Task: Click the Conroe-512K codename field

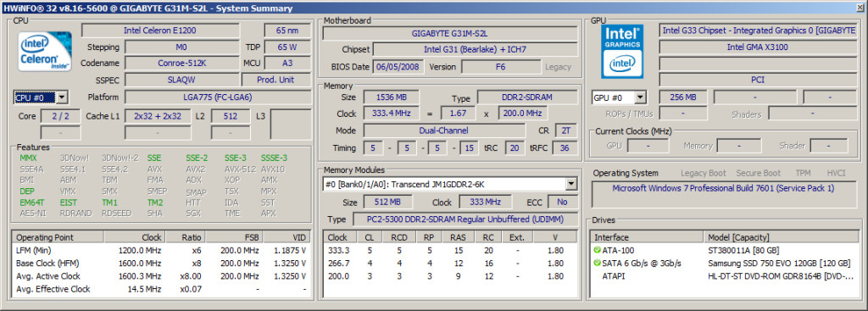Action: point(181,63)
